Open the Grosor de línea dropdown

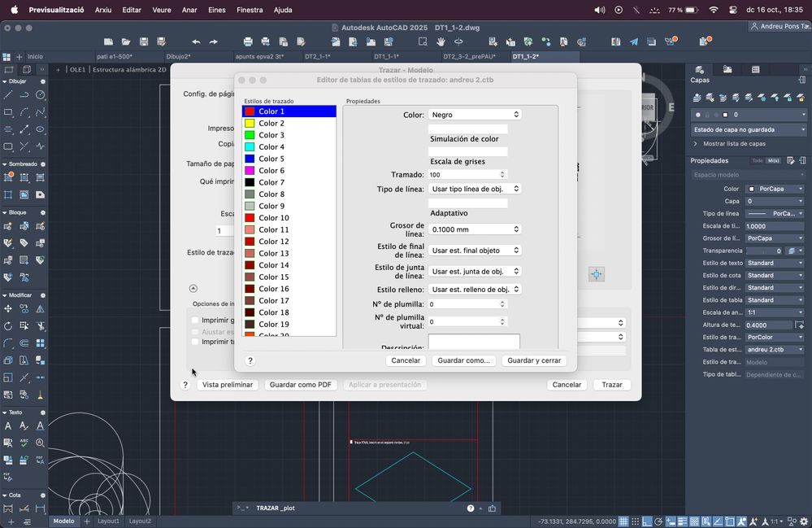click(475, 229)
